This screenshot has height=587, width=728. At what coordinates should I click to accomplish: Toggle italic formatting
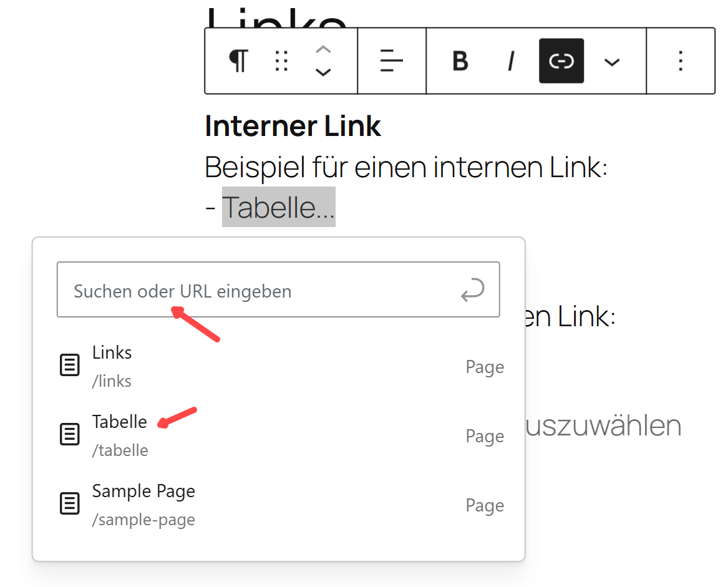coord(511,61)
